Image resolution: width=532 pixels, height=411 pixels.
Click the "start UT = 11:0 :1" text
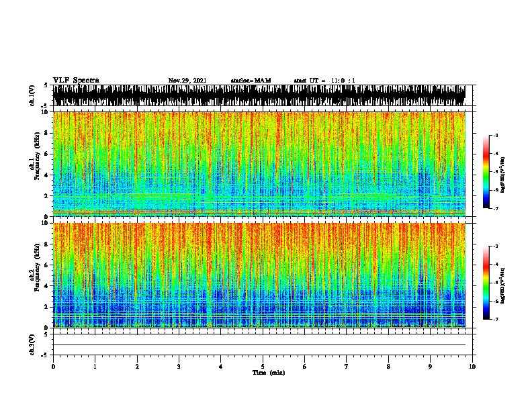(324, 81)
